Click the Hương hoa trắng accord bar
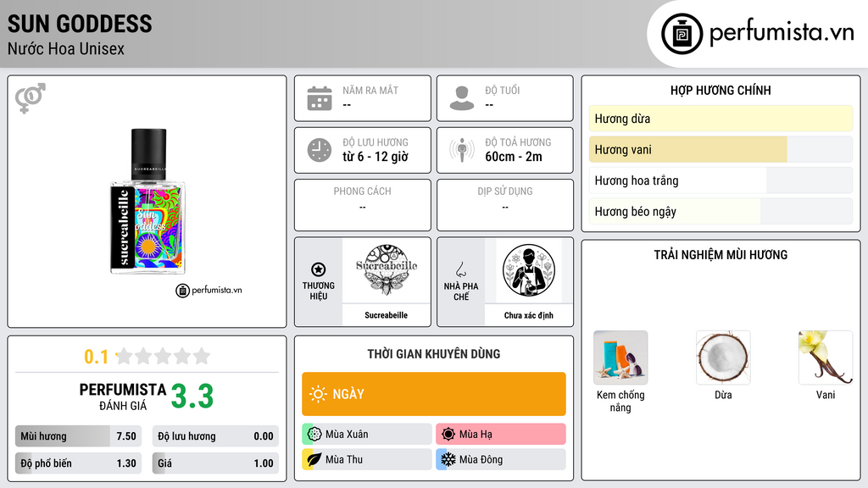 pyautogui.click(x=721, y=180)
